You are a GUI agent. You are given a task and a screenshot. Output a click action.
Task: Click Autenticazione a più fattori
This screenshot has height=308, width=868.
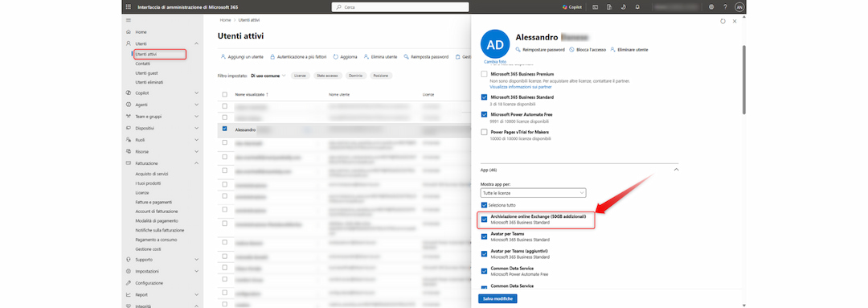[x=298, y=56]
